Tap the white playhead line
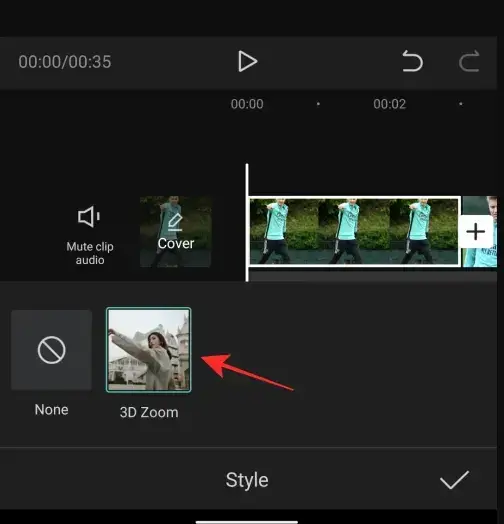Screen dimensions: 504x524 point(247,222)
